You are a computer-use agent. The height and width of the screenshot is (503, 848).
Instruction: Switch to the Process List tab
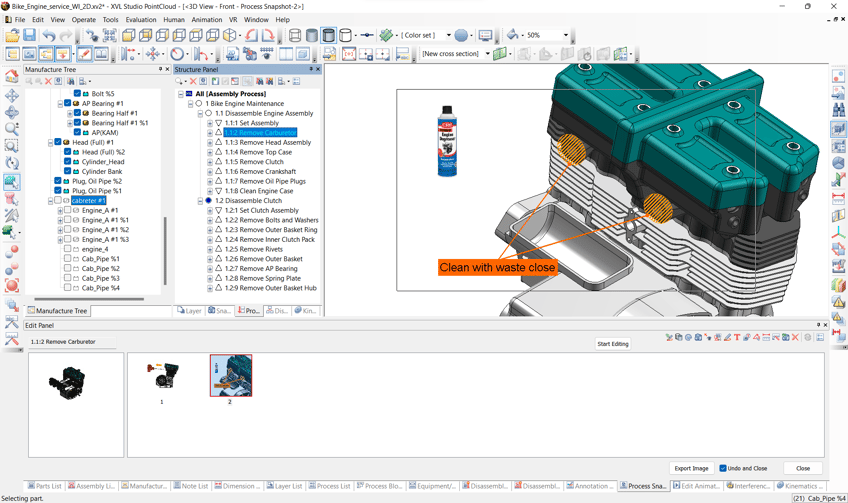pyautogui.click(x=329, y=486)
